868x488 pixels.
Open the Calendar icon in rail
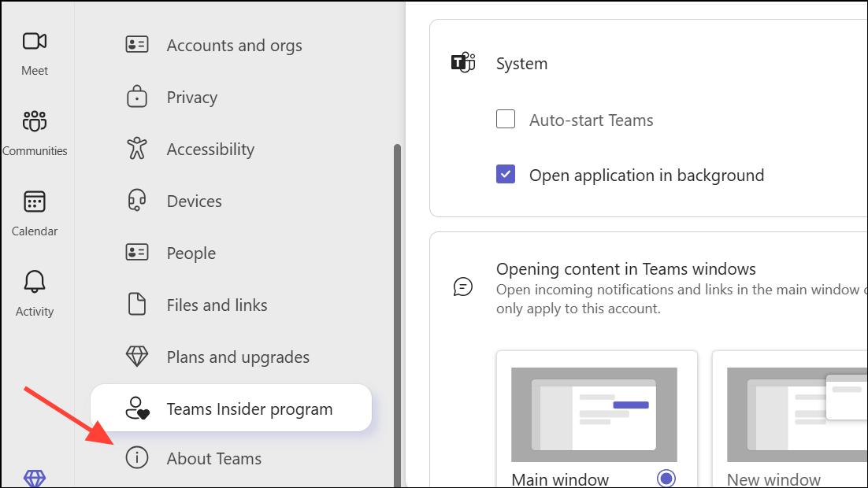[35, 201]
